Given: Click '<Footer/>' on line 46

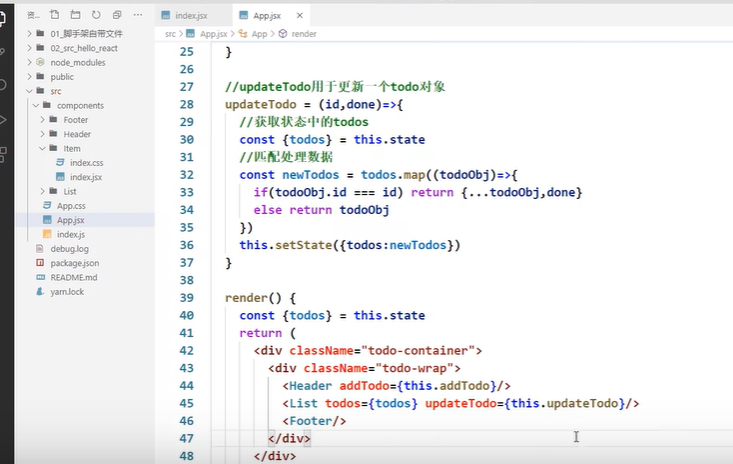Looking at the screenshot, I should pyautogui.click(x=314, y=421).
